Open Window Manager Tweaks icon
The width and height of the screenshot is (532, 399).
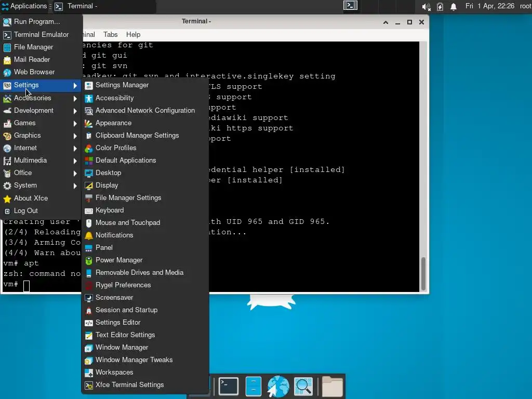[x=88, y=361]
